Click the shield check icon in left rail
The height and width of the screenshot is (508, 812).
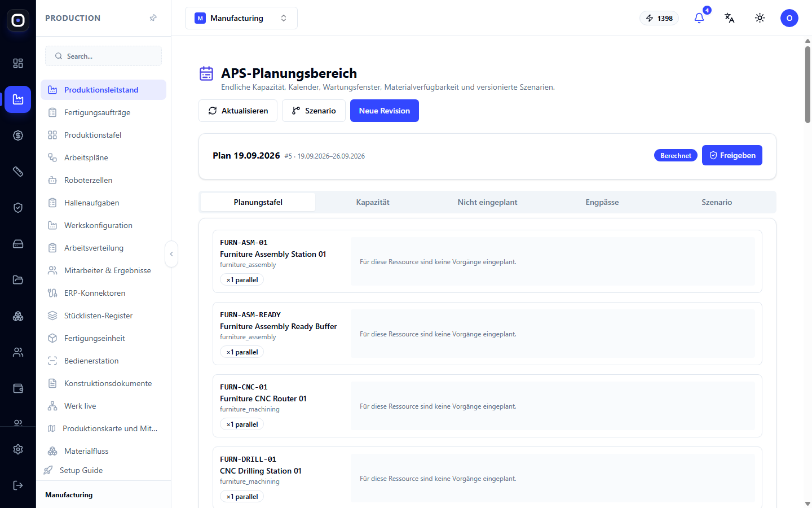[x=18, y=208]
